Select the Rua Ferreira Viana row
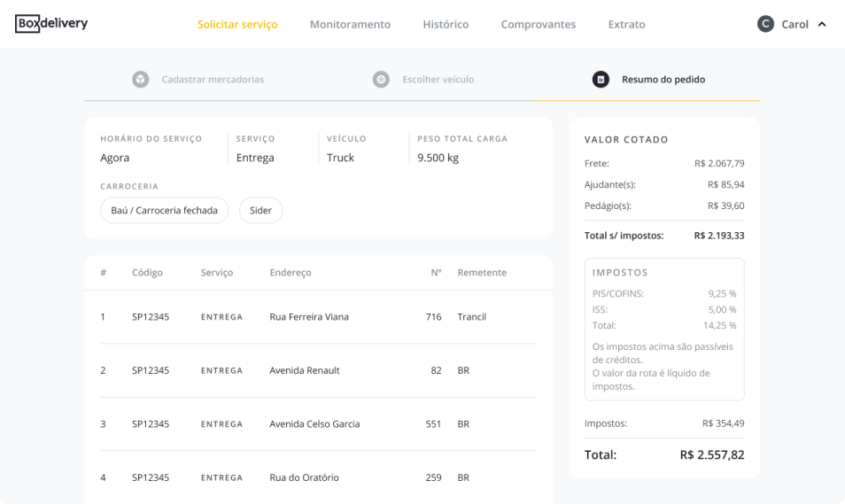The width and height of the screenshot is (845, 504). tap(309, 317)
